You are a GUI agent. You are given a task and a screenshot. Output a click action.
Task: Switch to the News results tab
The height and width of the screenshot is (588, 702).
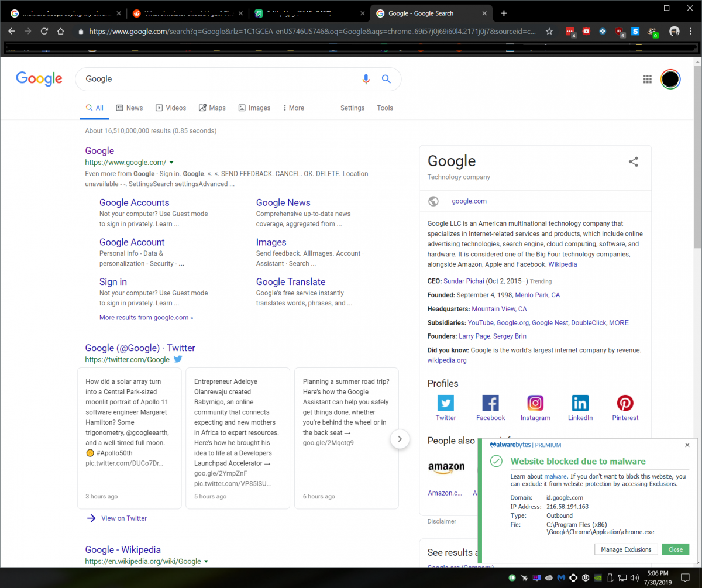point(129,108)
